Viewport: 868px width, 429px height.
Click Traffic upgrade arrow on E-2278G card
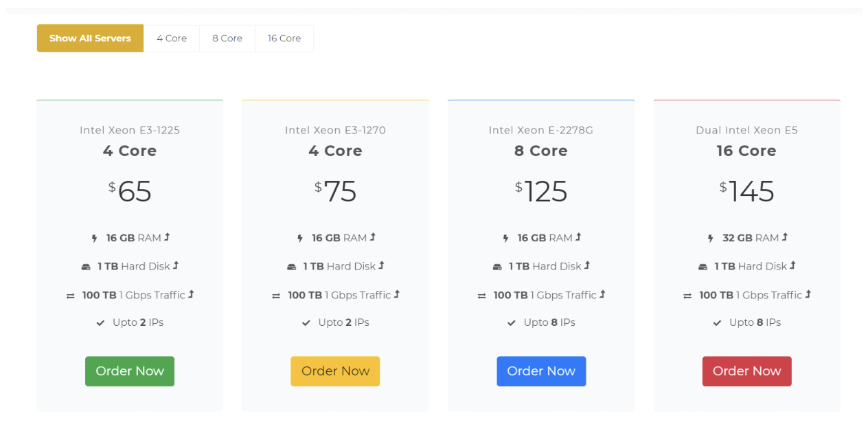point(602,294)
